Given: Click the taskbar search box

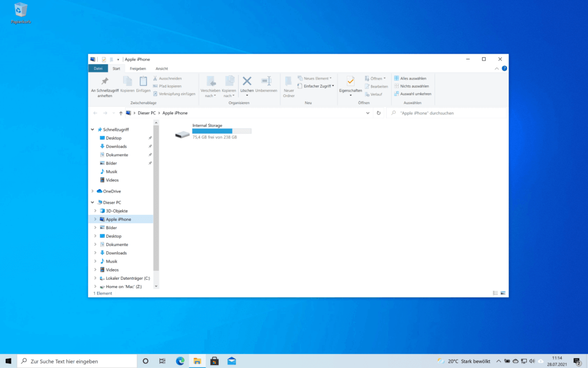Looking at the screenshot, I should pos(77,361).
